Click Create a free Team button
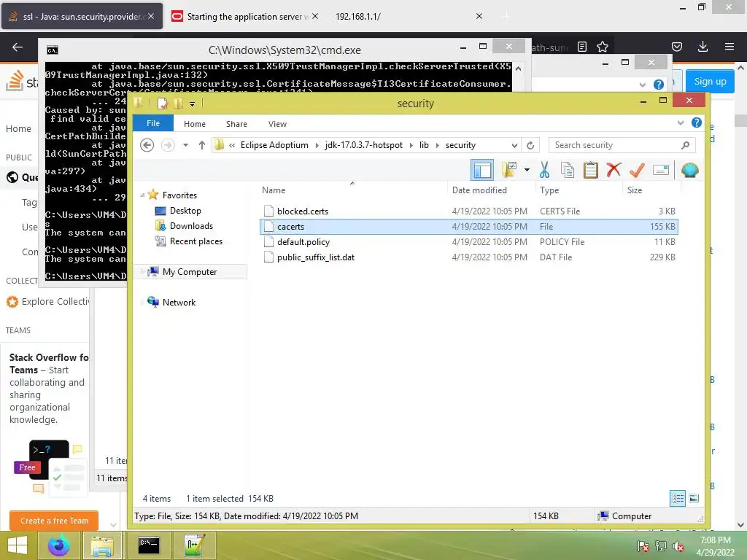Image resolution: width=747 pixels, height=560 pixels. point(54,521)
